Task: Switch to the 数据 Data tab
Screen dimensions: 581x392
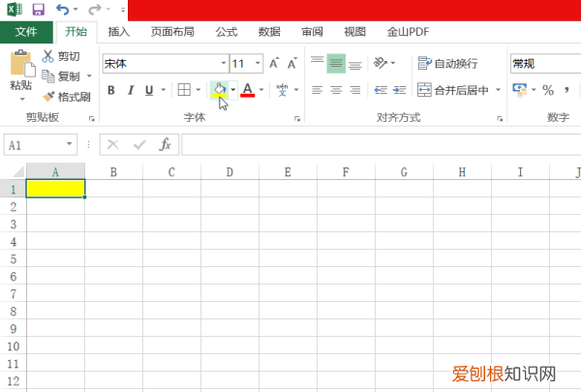Action: [269, 32]
